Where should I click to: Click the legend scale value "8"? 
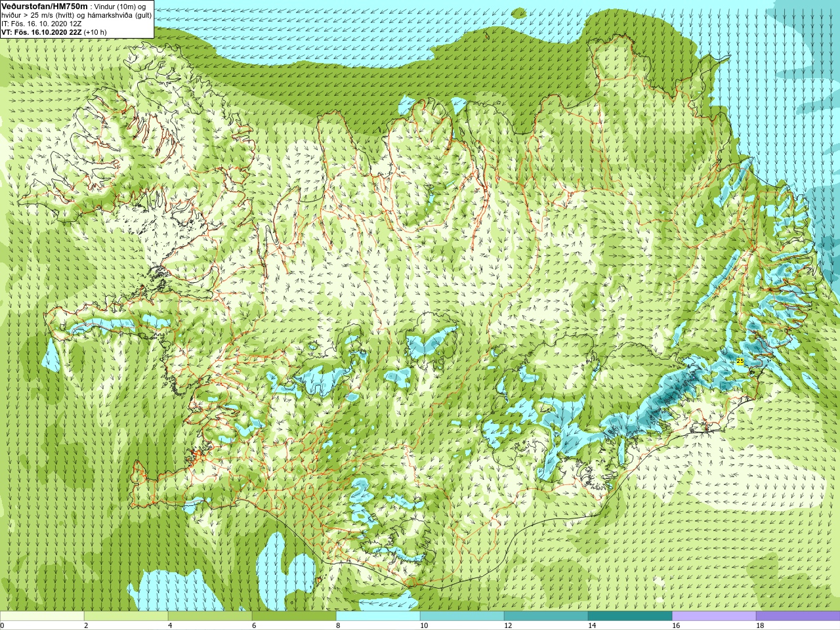click(x=338, y=625)
